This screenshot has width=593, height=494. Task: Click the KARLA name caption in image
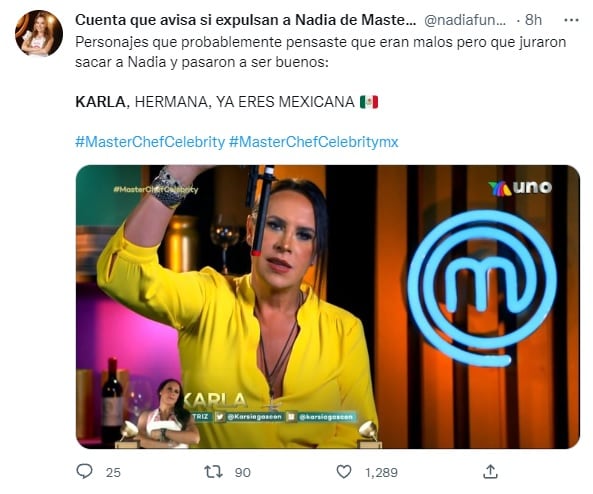[x=214, y=401]
